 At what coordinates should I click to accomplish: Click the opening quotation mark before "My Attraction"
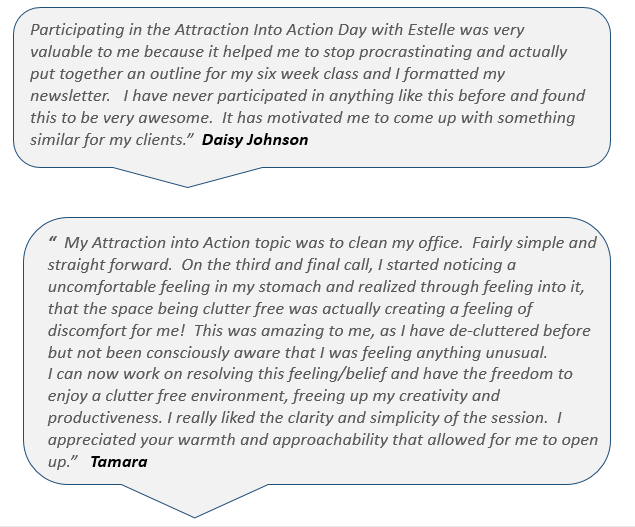(x=52, y=240)
